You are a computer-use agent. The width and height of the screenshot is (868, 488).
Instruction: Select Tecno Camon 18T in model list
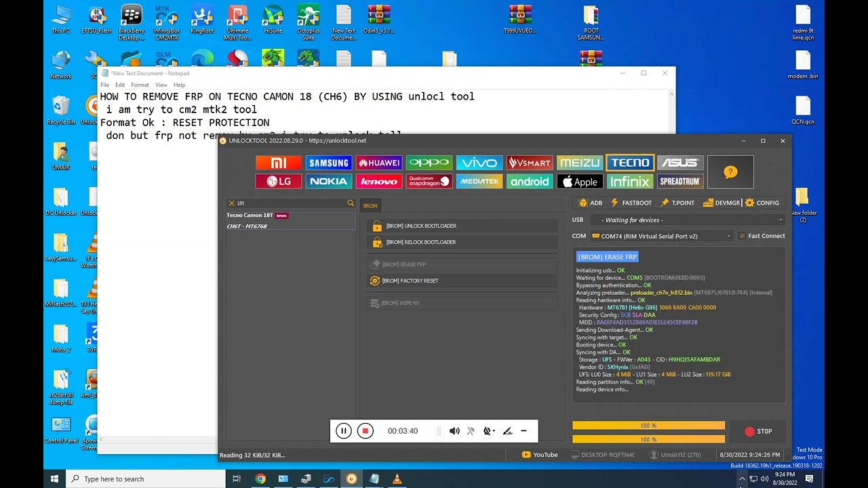click(290, 216)
